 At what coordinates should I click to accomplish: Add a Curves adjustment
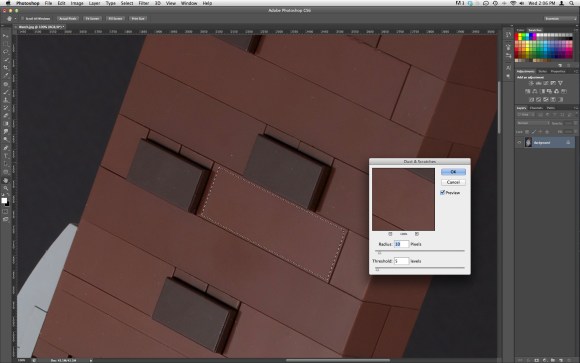pos(546,83)
